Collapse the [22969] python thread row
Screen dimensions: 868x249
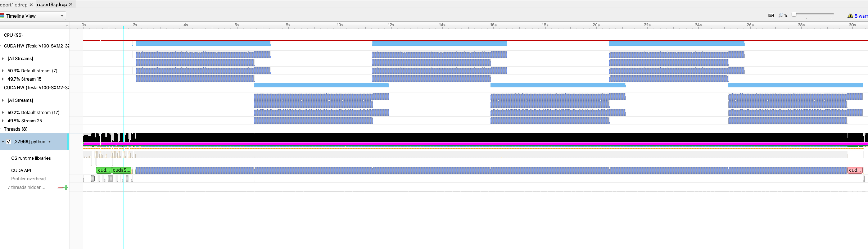(3, 142)
